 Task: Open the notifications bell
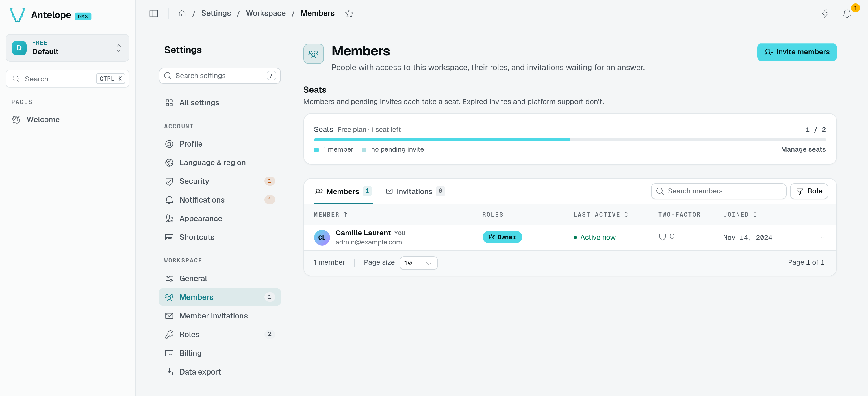click(x=847, y=14)
